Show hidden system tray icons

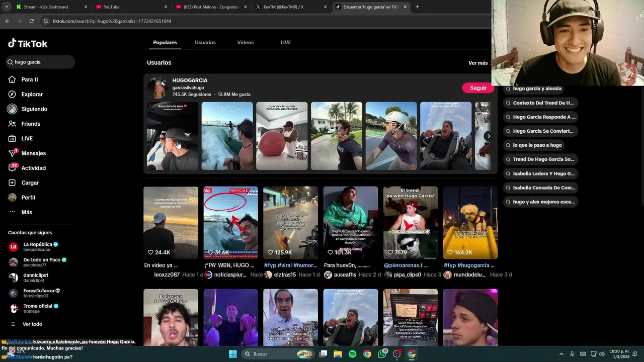click(x=561, y=354)
